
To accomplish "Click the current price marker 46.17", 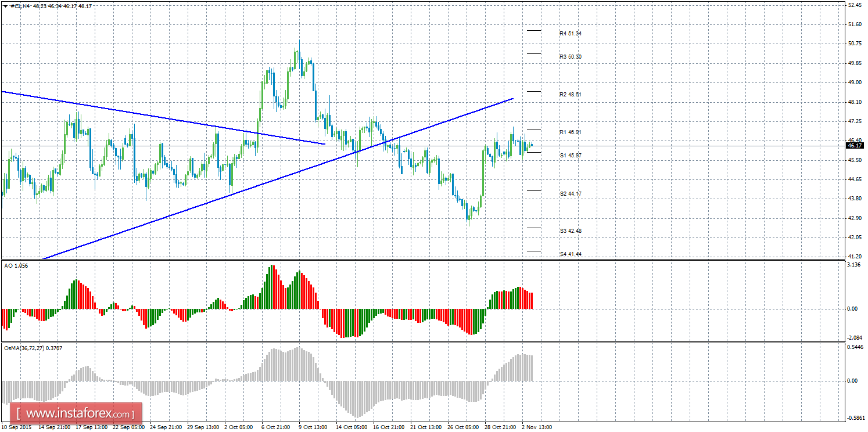I will [x=855, y=146].
